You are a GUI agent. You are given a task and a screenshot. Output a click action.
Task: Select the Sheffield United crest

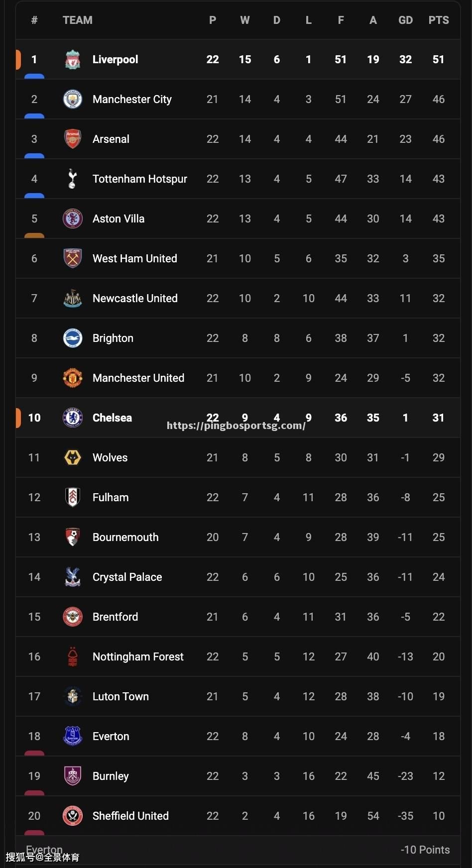tap(73, 816)
